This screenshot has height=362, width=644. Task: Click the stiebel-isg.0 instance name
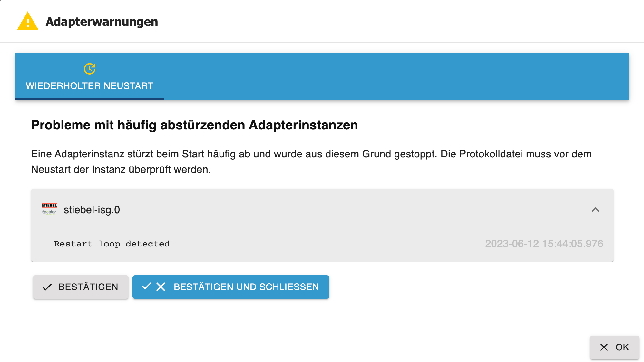[x=92, y=210]
